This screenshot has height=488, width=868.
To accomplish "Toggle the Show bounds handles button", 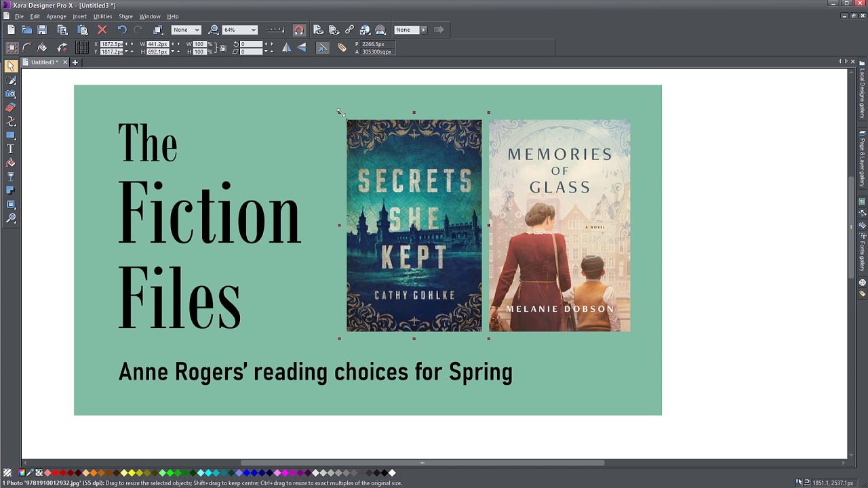I will click(12, 47).
